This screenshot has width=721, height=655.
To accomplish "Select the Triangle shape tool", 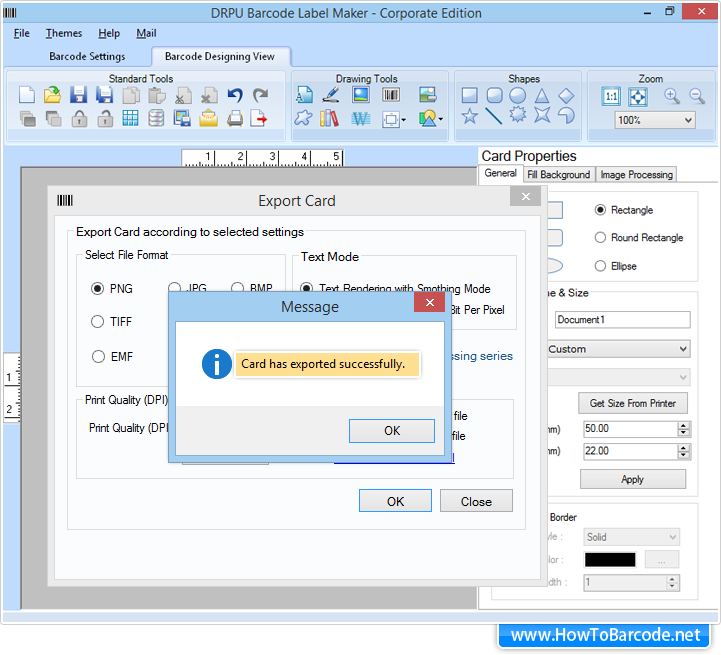I will click(542, 96).
